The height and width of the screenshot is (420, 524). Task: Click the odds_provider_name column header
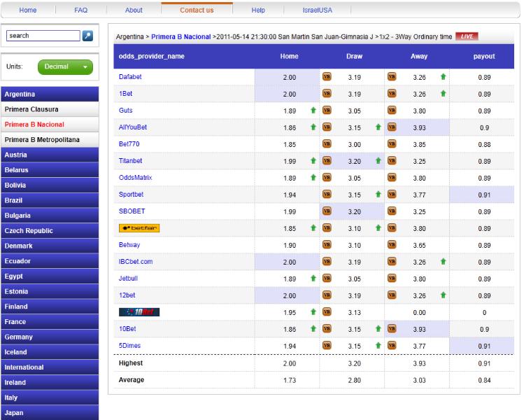[x=151, y=56]
